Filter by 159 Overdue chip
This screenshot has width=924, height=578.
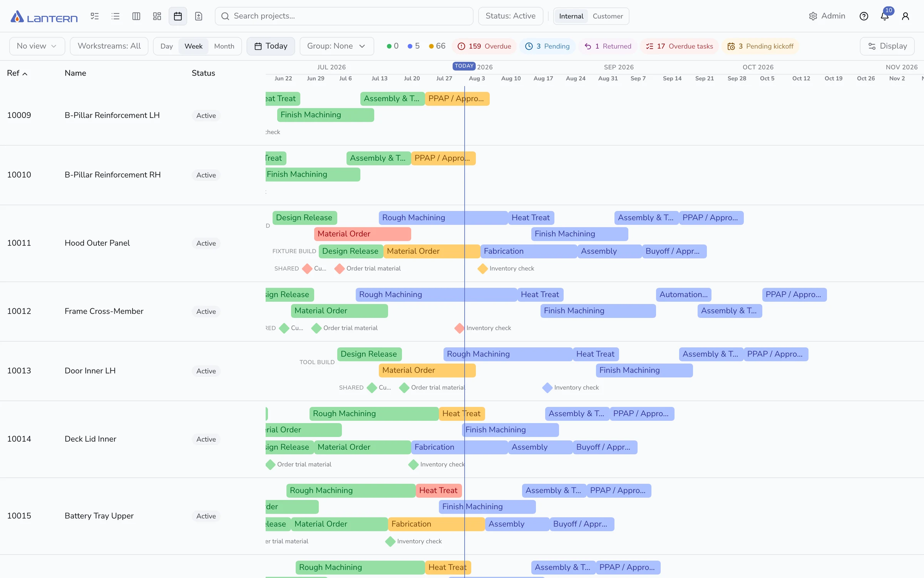[x=484, y=46]
